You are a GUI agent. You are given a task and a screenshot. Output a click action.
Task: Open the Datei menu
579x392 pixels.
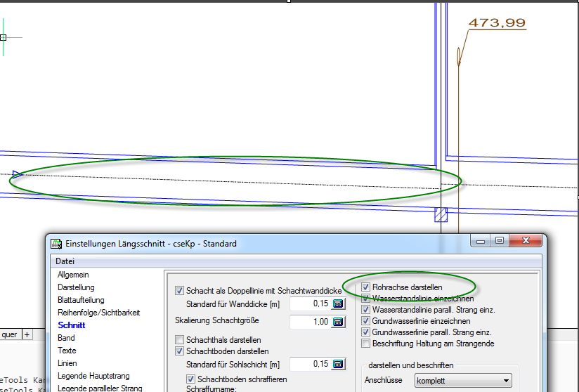pyautogui.click(x=65, y=261)
